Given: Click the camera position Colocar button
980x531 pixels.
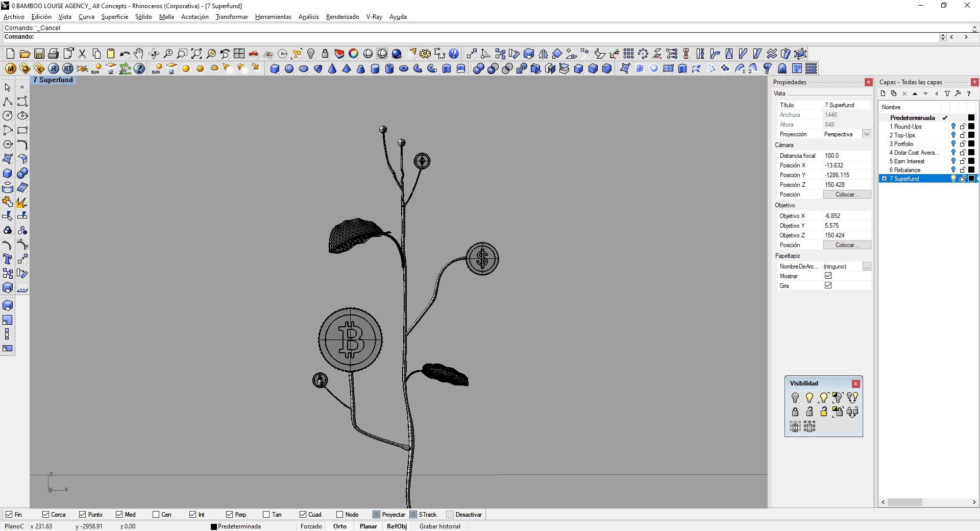Looking at the screenshot, I should (x=847, y=195).
